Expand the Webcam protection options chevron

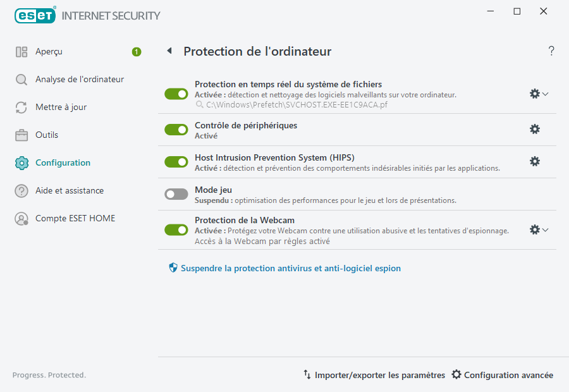click(546, 230)
